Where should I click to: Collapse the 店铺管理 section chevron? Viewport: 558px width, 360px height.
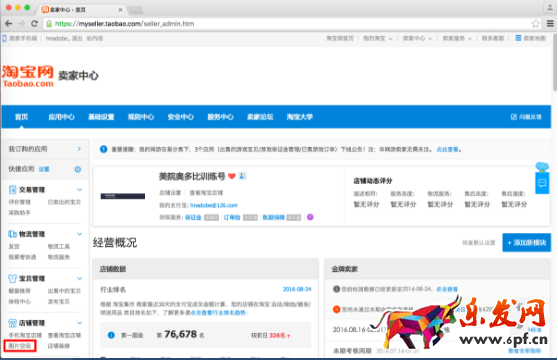[79, 323]
